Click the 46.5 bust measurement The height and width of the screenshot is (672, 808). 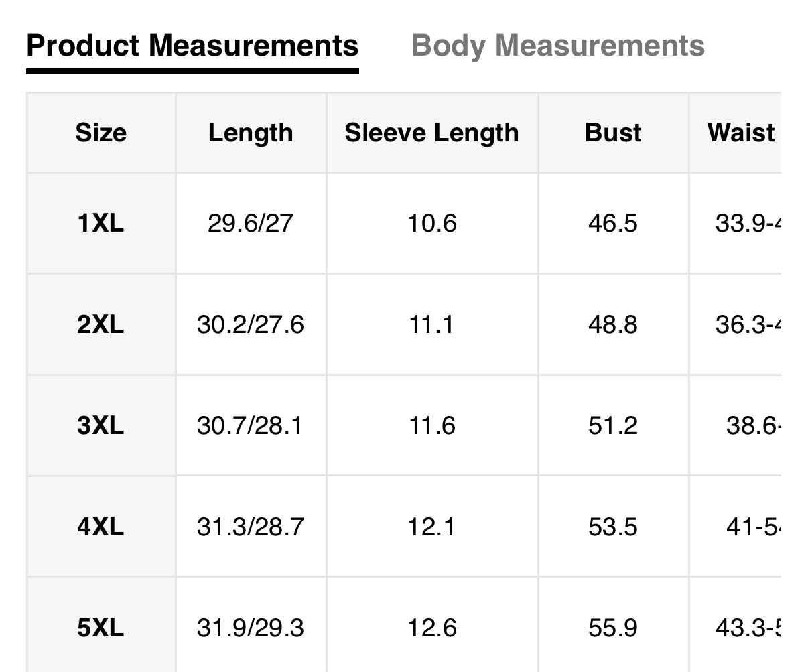(613, 223)
